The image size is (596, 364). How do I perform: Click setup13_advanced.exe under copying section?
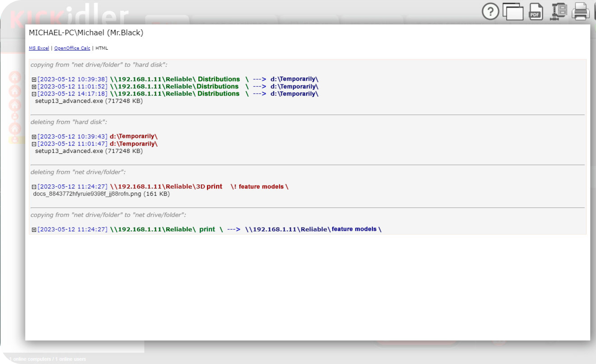(89, 101)
